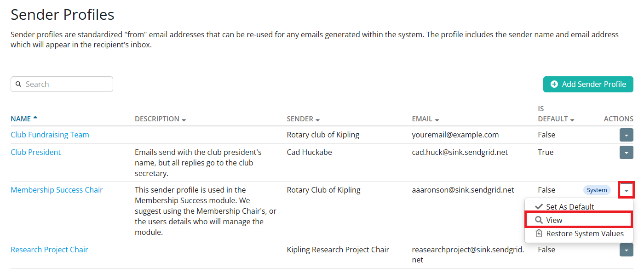This screenshot has width=644, height=273.
Task: Click the Add Sender Profile button
Action: tap(588, 84)
